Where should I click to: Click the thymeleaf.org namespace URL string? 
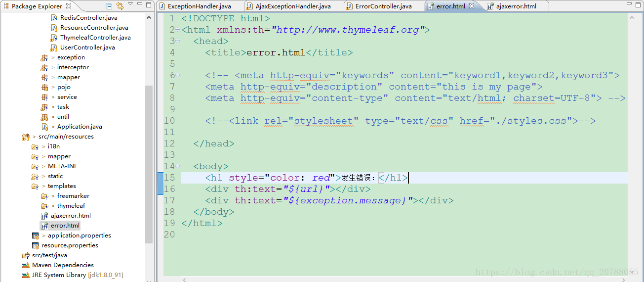[348, 30]
